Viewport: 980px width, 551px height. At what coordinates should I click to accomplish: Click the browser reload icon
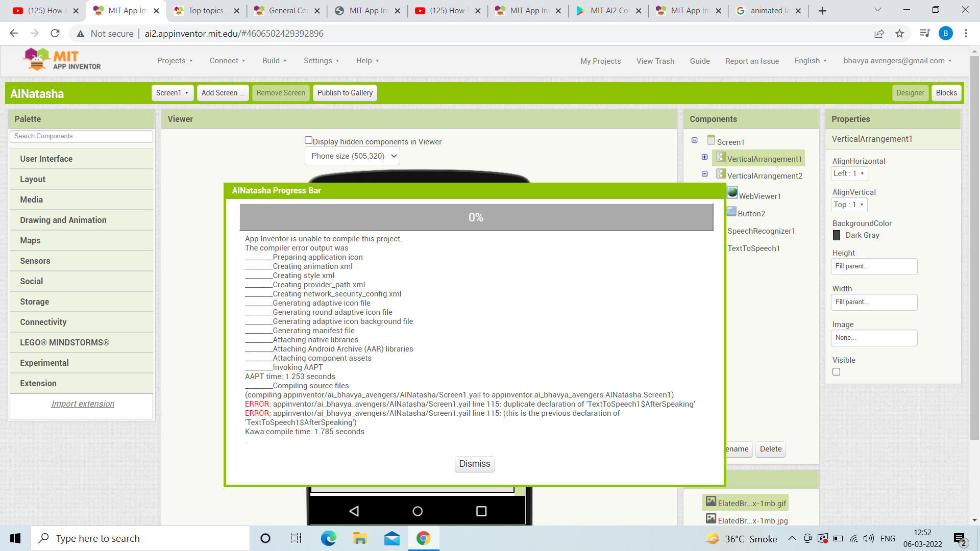pyautogui.click(x=55, y=34)
